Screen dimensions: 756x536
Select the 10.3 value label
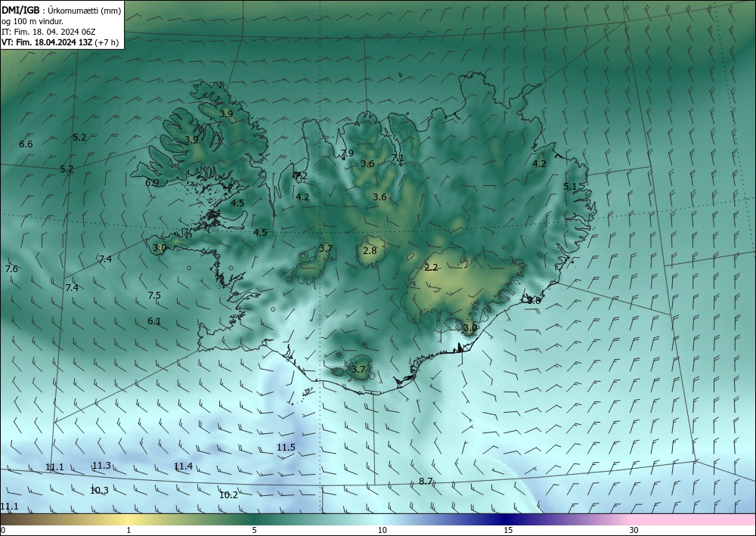tap(99, 491)
